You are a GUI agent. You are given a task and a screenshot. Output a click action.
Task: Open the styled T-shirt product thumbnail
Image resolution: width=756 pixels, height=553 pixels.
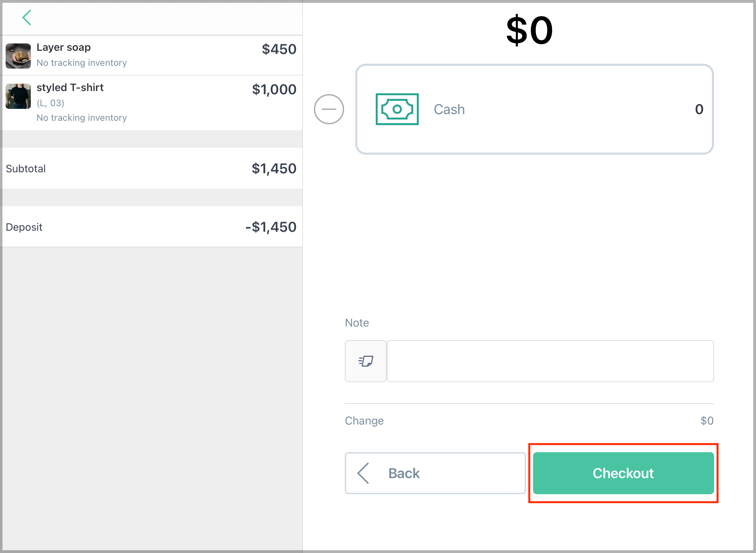tap(18, 96)
